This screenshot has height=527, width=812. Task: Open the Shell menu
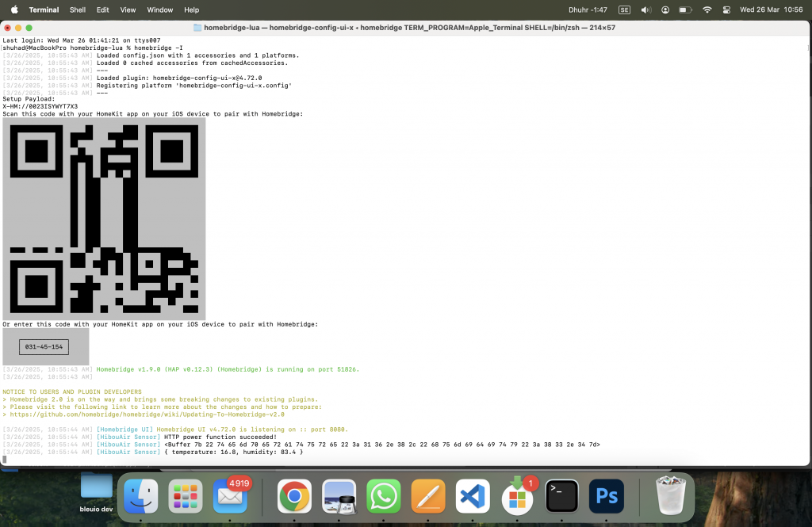coord(78,10)
